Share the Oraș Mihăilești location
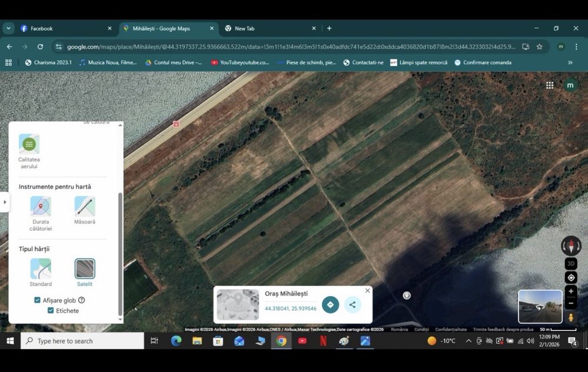Screen dimensions: 588x372 pos(352,304)
